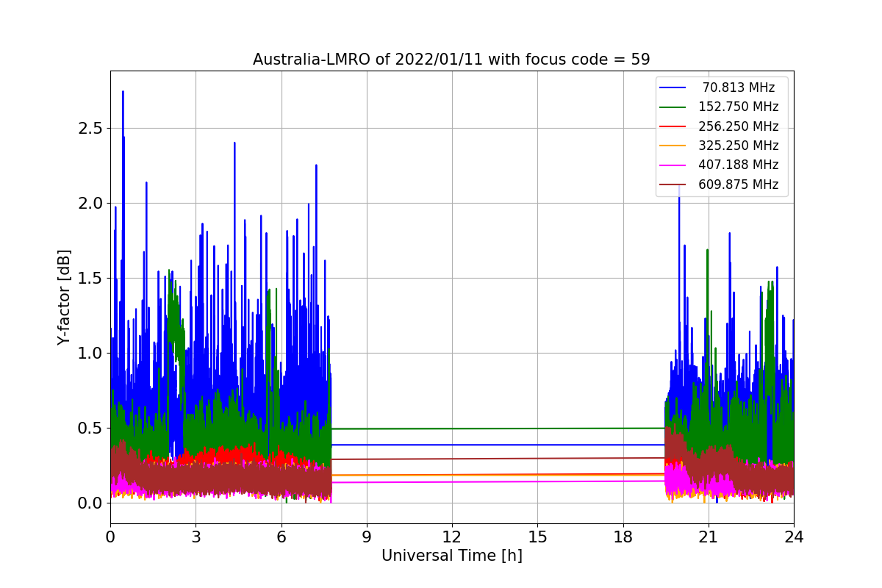Click the plot title mentioning Australia-LMRO
Screen dimensions: 882x588
pos(451,60)
